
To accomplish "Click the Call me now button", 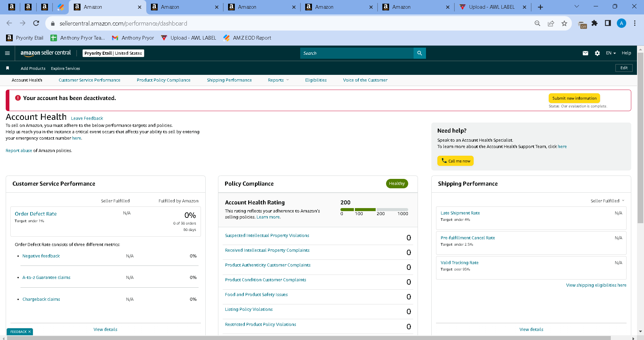I will [x=455, y=161].
